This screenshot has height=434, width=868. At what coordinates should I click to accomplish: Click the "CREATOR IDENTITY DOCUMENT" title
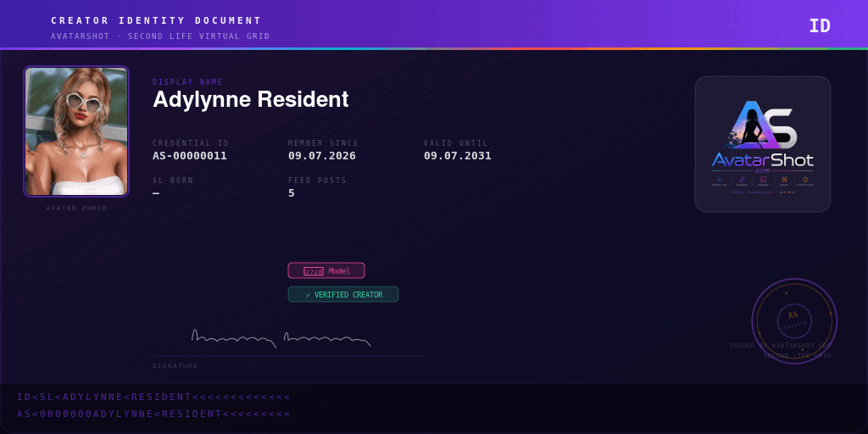[156, 20]
